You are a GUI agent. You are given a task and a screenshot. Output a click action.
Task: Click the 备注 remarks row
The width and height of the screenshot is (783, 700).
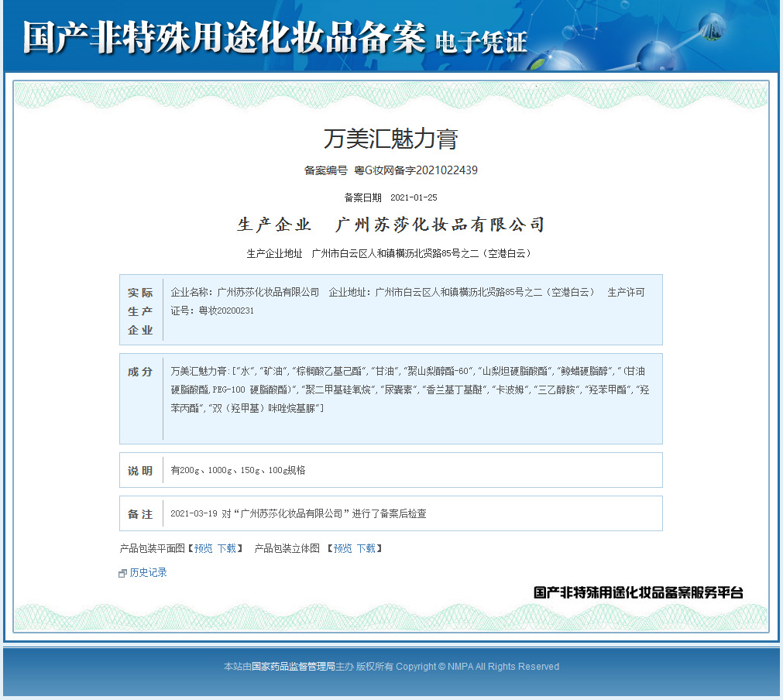click(139, 513)
